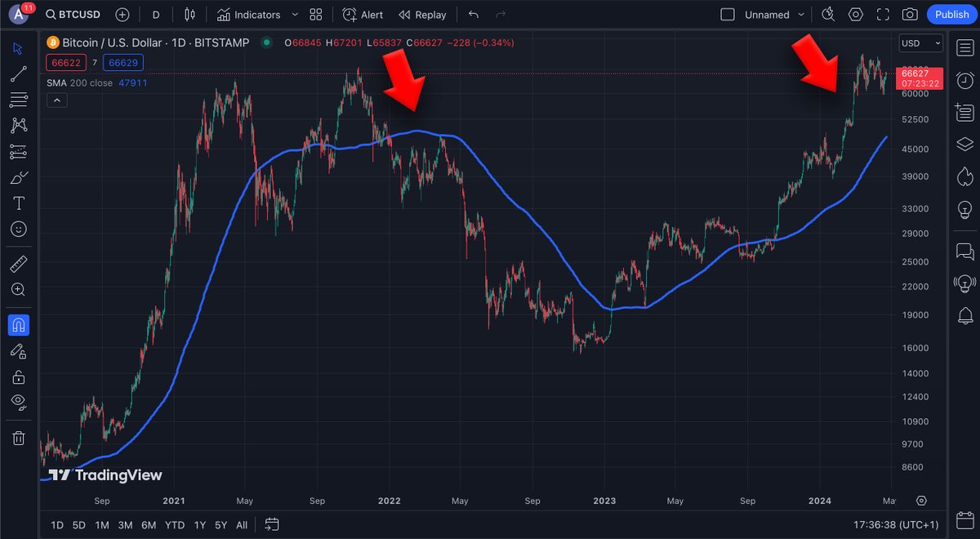Viewport: 980px width, 539px height.
Task: Click the blue buy price 66629
Action: [x=123, y=63]
